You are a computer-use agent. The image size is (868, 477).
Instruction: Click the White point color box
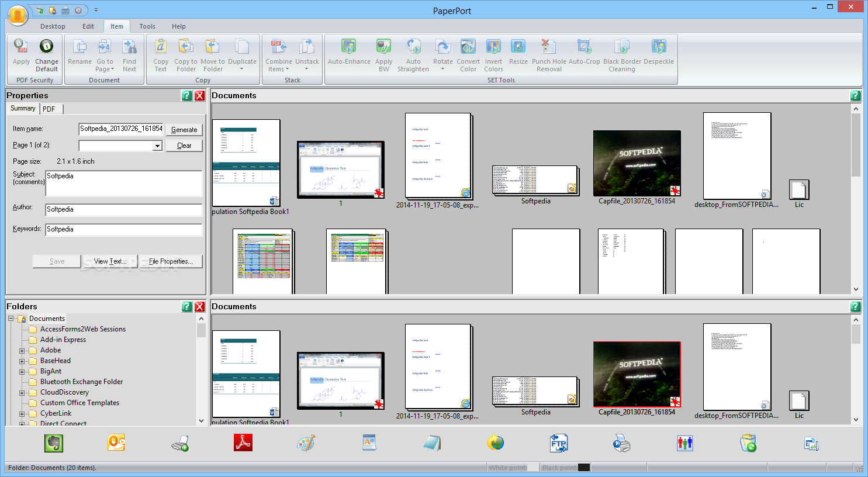tap(532, 467)
